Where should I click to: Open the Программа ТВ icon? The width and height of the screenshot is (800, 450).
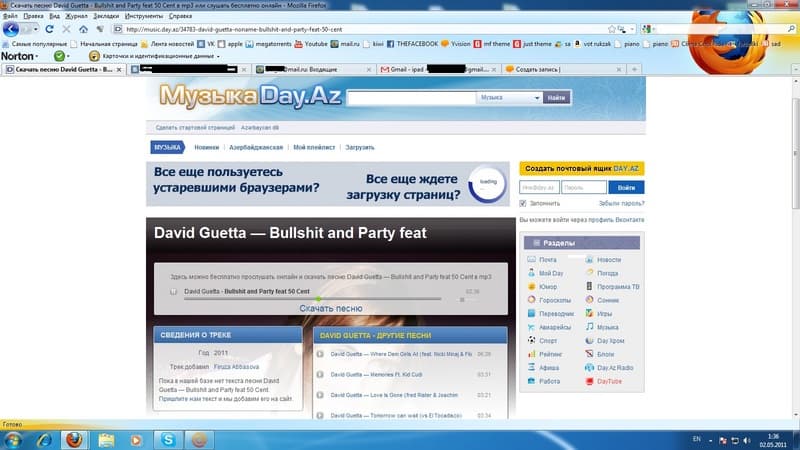(x=589, y=286)
